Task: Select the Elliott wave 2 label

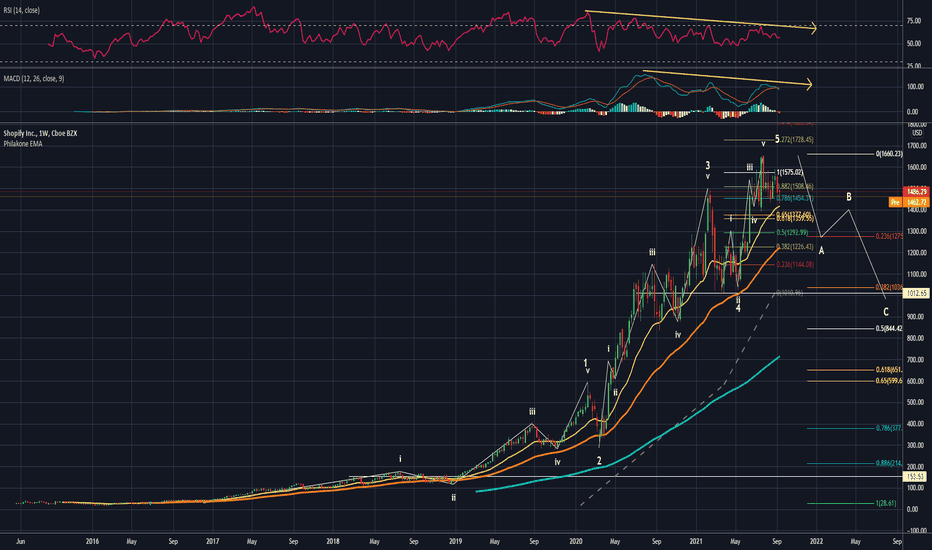Action: point(599,460)
